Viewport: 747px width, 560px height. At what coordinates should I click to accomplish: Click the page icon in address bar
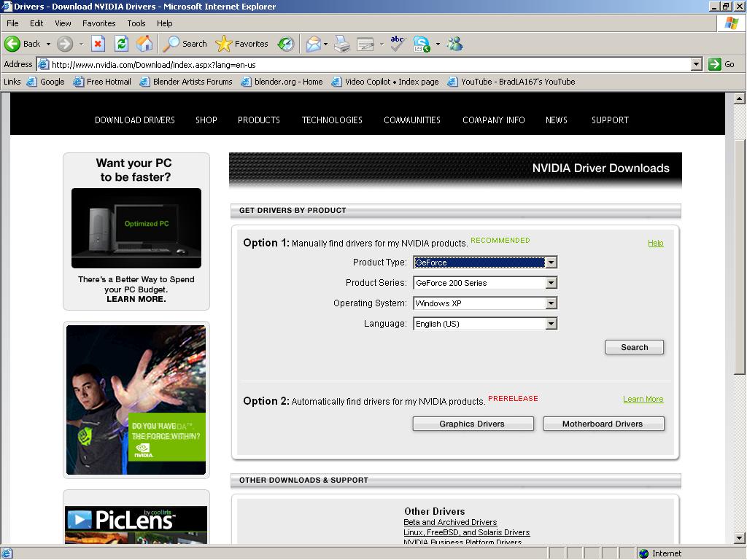[43, 64]
